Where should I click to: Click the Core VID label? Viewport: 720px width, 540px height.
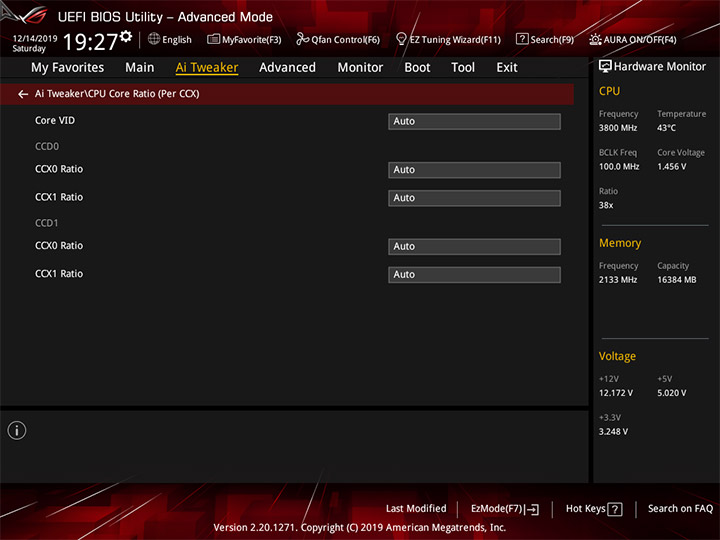[x=55, y=120]
